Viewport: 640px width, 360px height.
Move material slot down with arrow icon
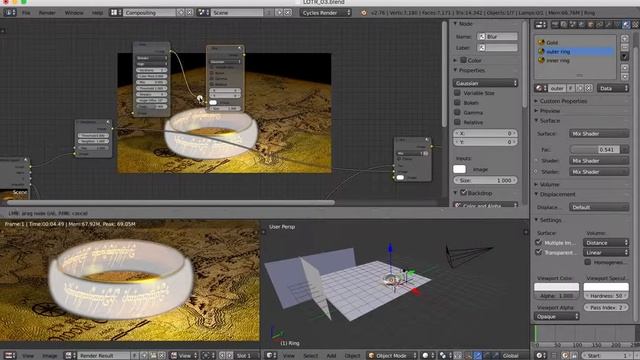[624, 76]
